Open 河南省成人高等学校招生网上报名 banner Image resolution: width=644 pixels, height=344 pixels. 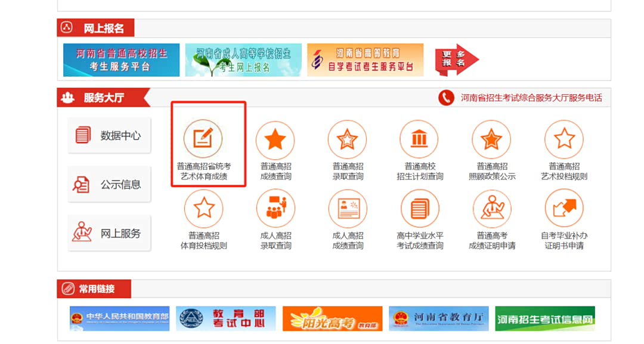(243, 60)
